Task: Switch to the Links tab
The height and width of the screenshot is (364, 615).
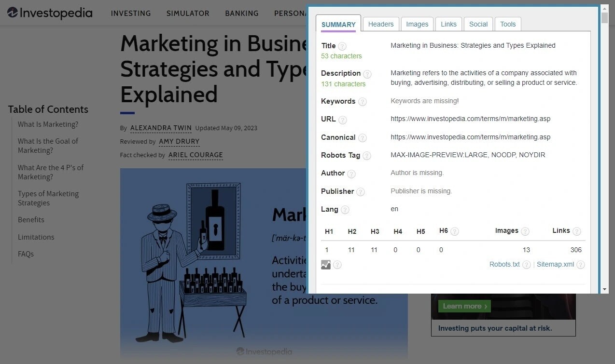Action: point(448,24)
